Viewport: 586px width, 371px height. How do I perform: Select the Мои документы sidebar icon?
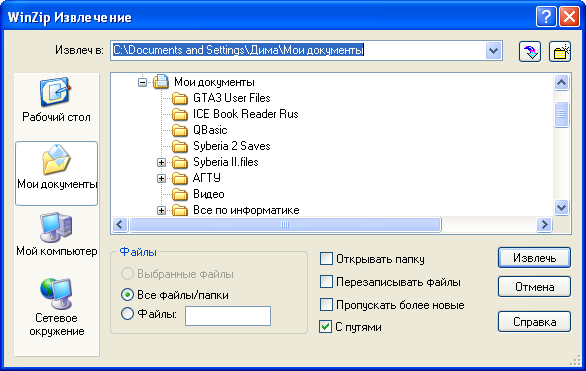(x=56, y=160)
